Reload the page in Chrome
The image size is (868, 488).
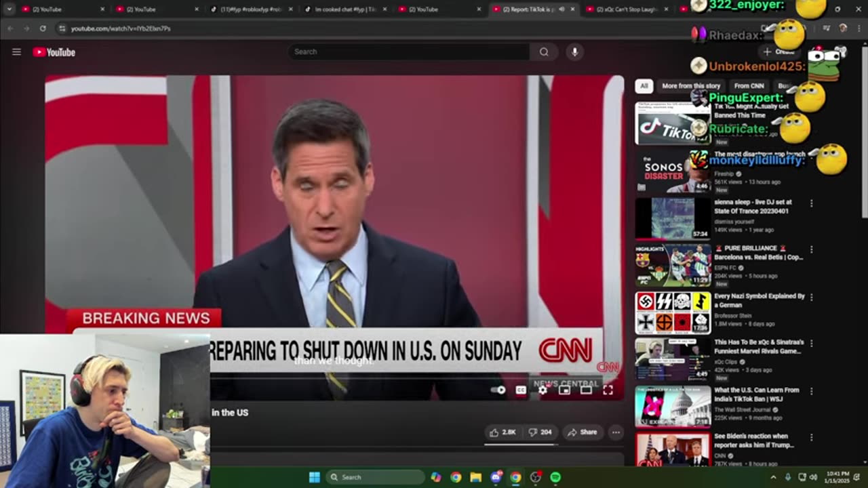43,28
